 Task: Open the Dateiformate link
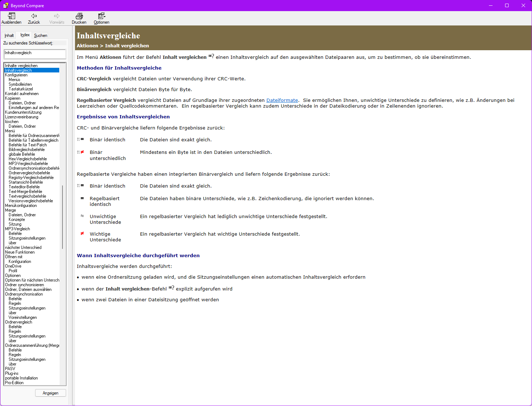(282, 100)
